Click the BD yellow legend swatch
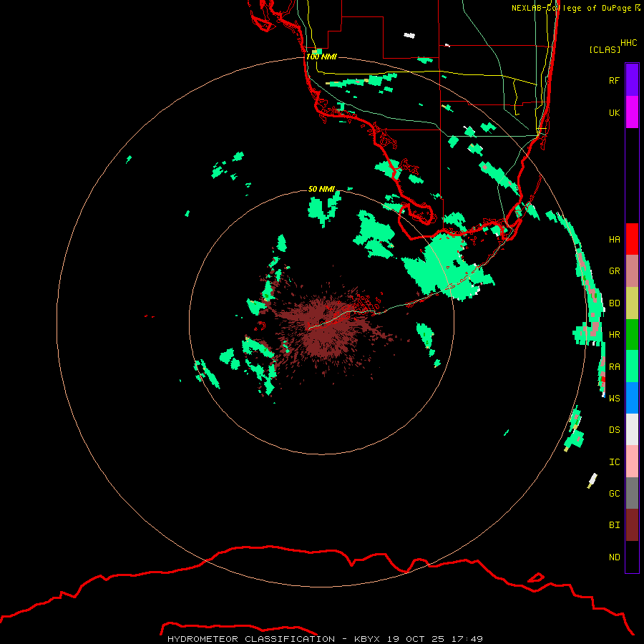644x644 pixels. 632,303
